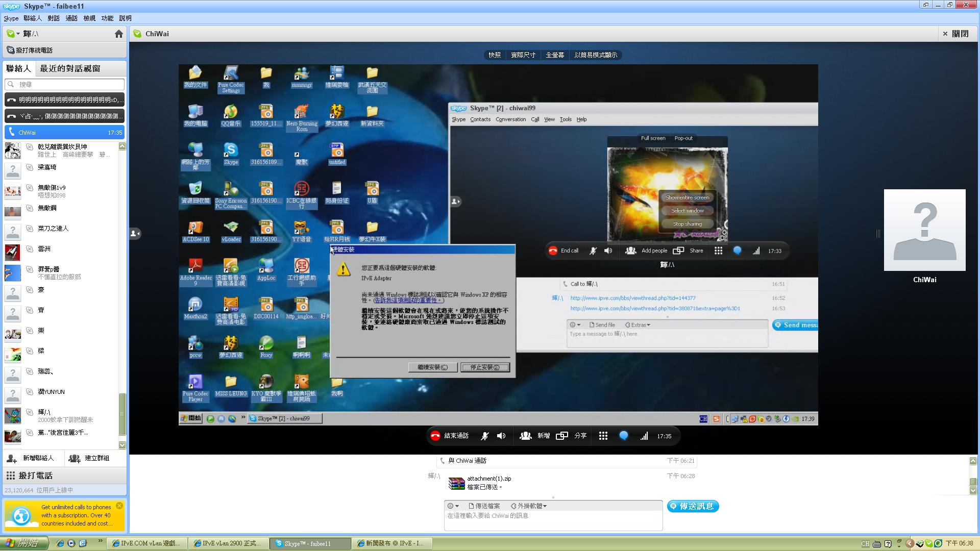Screen dimensions: 980x551
Task: Click the speaker volume icon in call bar
Action: tap(501, 436)
